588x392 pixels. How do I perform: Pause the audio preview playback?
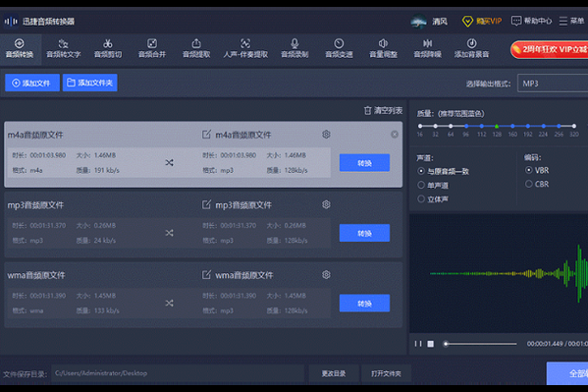click(x=418, y=344)
